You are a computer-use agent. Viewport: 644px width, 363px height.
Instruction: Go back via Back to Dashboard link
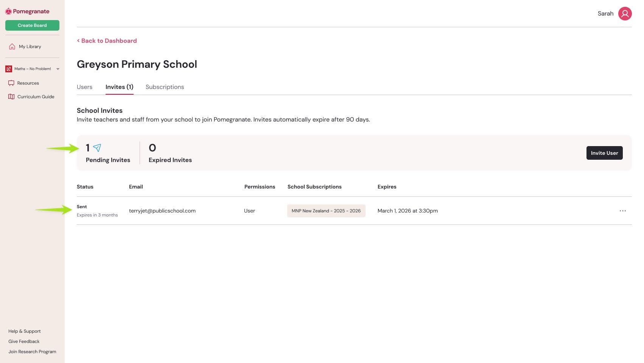[107, 41]
